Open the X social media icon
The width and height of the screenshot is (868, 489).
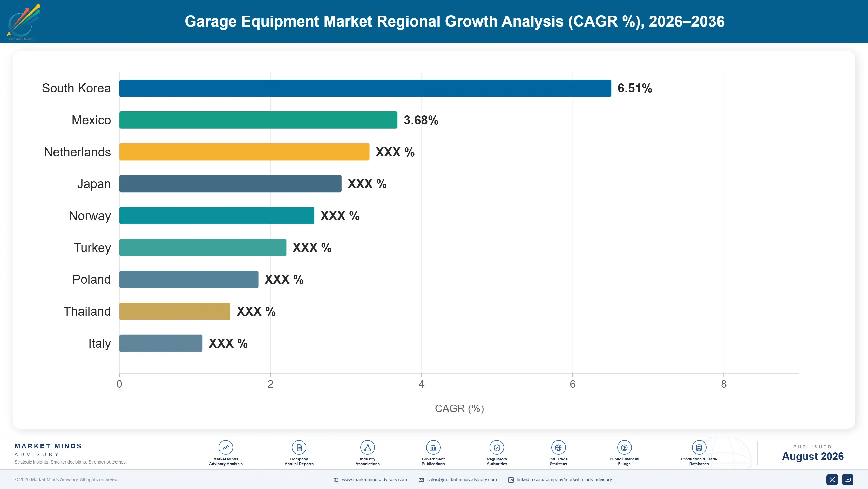(x=832, y=480)
